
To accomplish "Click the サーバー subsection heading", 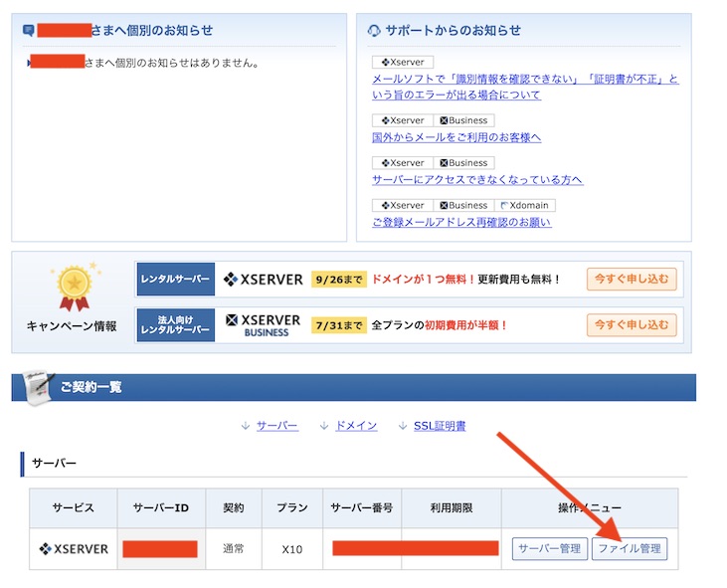I will [54, 463].
